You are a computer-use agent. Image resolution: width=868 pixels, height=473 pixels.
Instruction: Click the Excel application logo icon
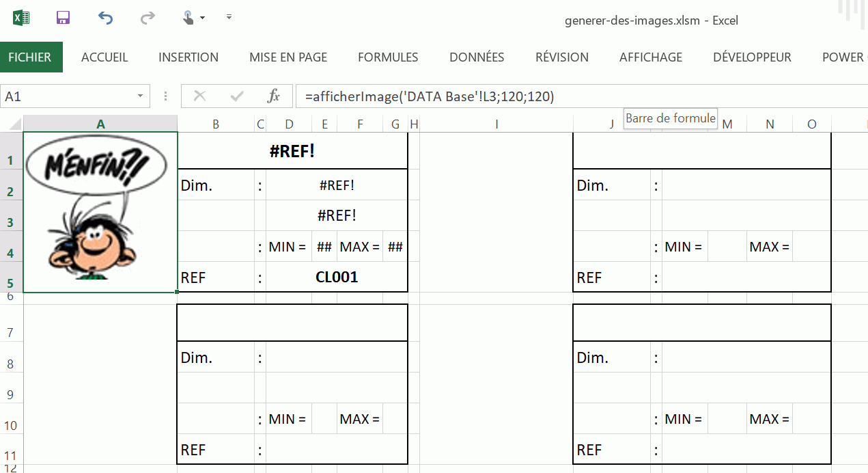pos(21,18)
